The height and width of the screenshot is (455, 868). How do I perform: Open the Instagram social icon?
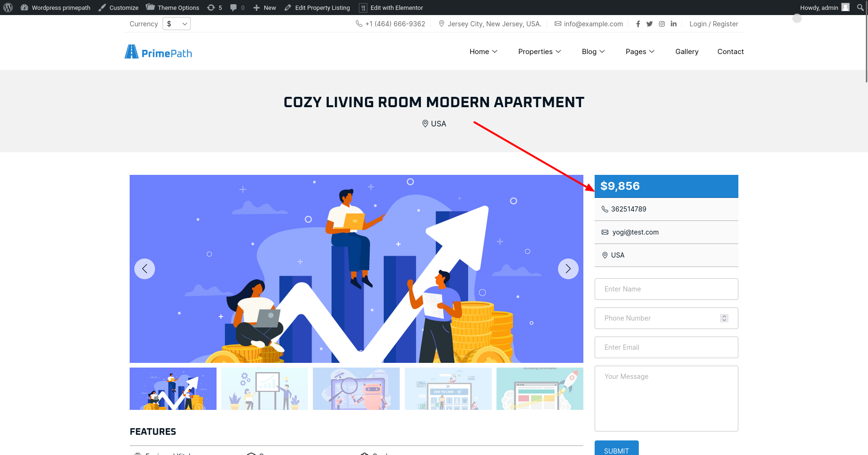pos(662,24)
